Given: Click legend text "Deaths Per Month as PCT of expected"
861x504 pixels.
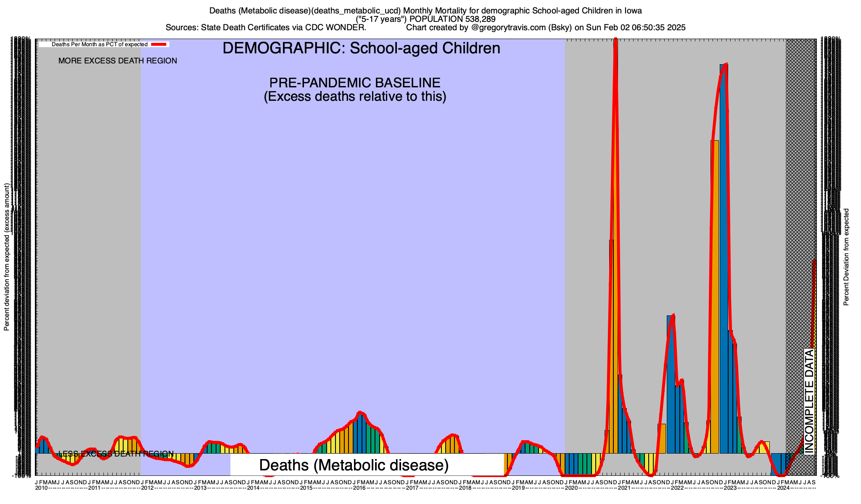Looking at the screenshot, I should pyautogui.click(x=100, y=44).
